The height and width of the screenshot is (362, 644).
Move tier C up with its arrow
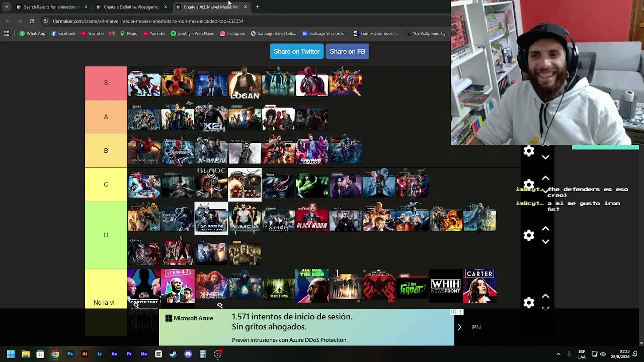[x=545, y=178]
